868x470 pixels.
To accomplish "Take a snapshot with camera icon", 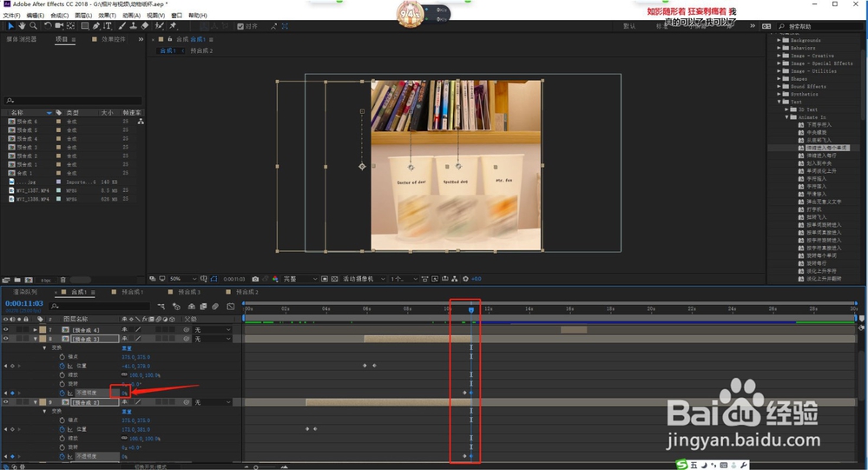I will (255, 279).
